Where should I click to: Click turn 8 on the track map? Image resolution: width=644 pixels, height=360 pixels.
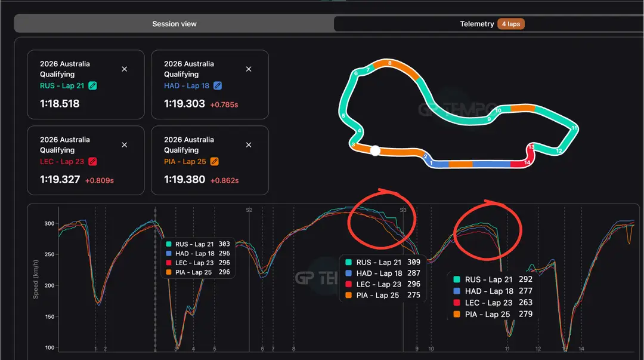390,63
